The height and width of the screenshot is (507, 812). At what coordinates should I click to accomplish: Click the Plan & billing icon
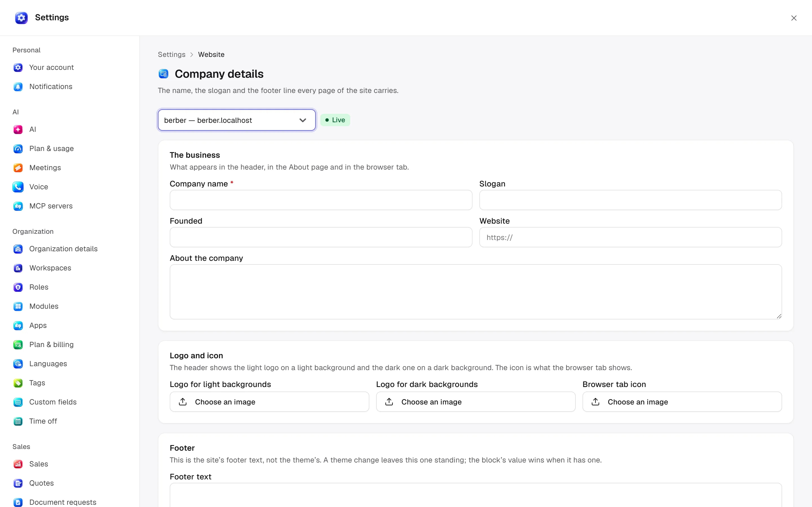[x=18, y=345]
